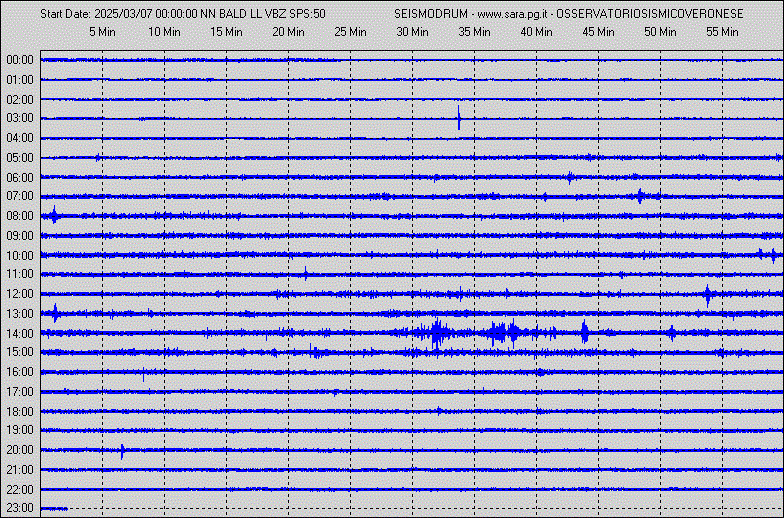Image resolution: width=784 pixels, height=518 pixels.
Task: Click the 03:00 hour label
Action: [x=20, y=118]
